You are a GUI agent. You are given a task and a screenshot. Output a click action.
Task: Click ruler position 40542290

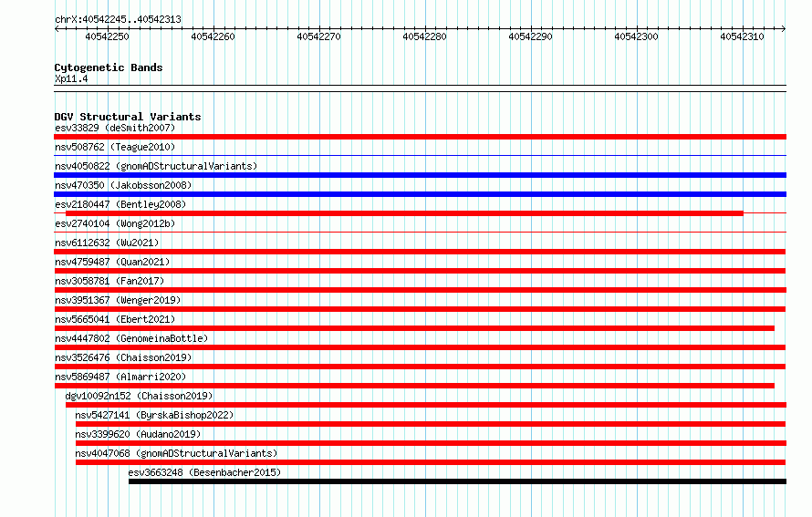tap(530, 36)
